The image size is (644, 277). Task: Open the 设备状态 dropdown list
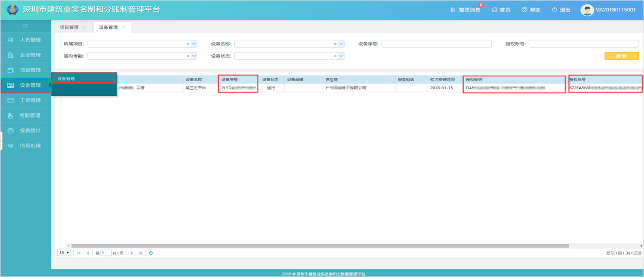[x=341, y=56]
